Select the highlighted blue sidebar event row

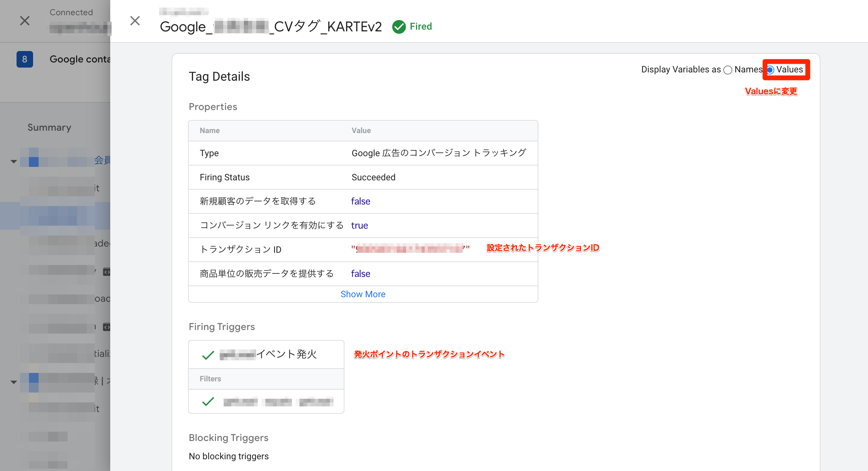[55, 216]
